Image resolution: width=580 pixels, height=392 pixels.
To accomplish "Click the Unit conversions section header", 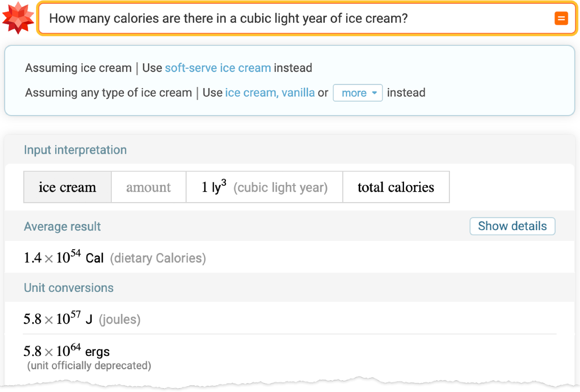I will (x=69, y=288).
